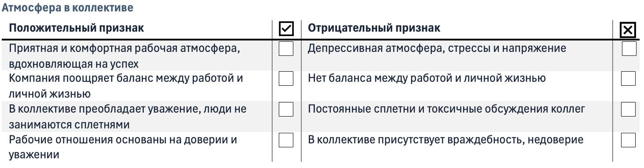Check the box for pleasant, comfortable working atmosphere
Viewport: 644px width, 168px height.
[x=286, y=49]
